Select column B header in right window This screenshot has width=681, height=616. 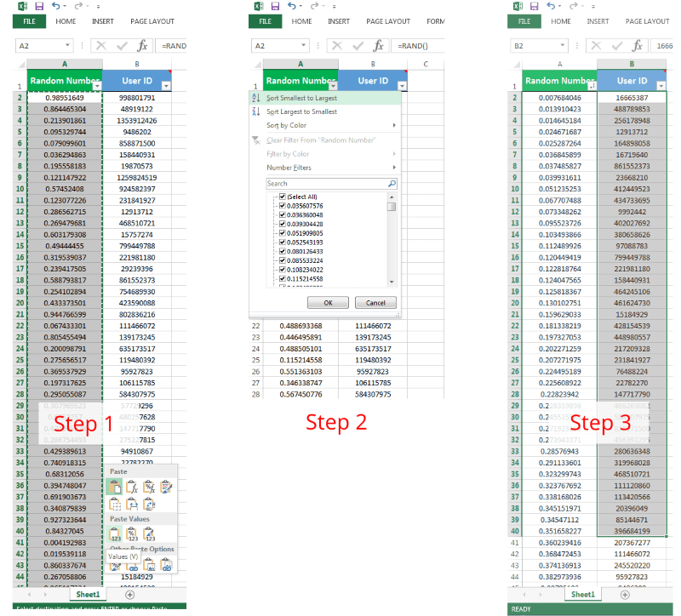(x=632, y=64)
